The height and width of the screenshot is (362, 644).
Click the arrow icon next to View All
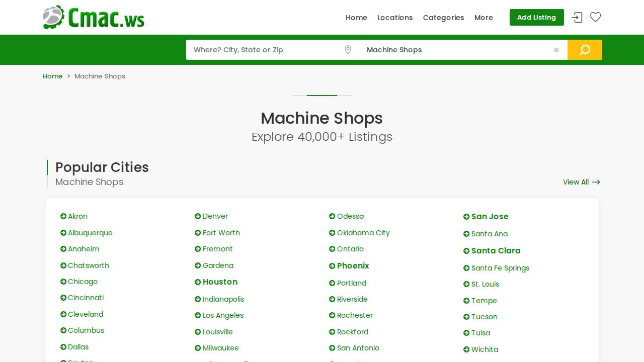coord(596,182)
